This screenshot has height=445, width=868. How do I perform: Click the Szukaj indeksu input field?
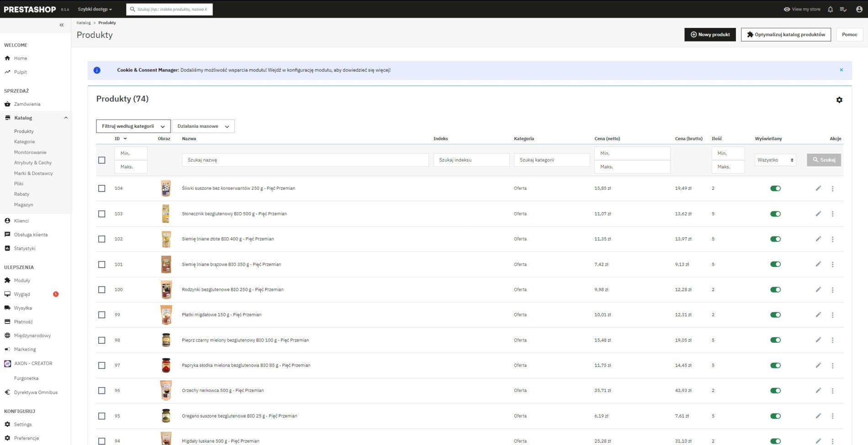(471, 160)
